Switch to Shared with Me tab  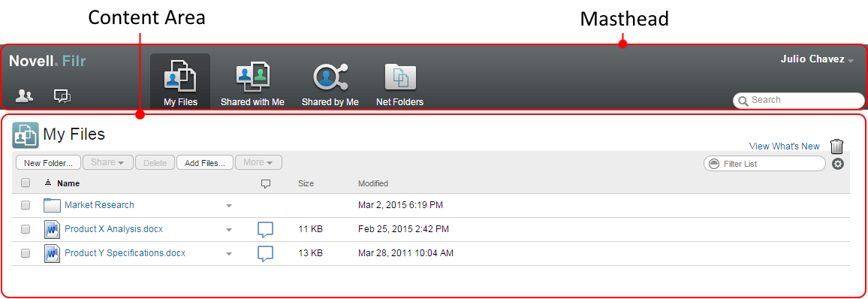point(252,85)
